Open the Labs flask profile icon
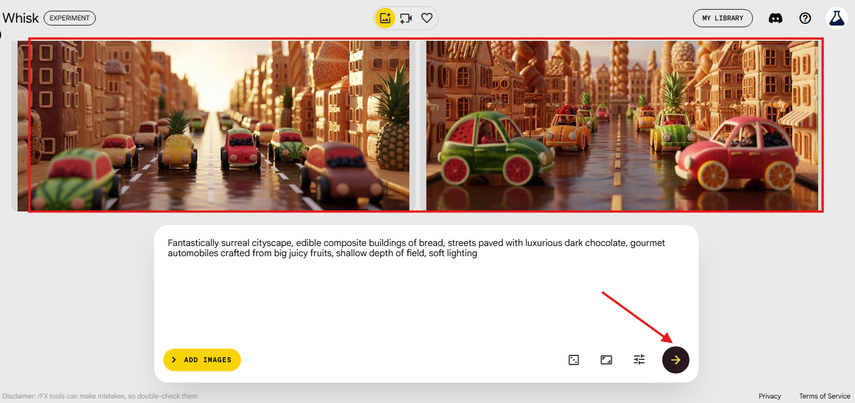This screenshot has width=855, height=403. point(836,18)
